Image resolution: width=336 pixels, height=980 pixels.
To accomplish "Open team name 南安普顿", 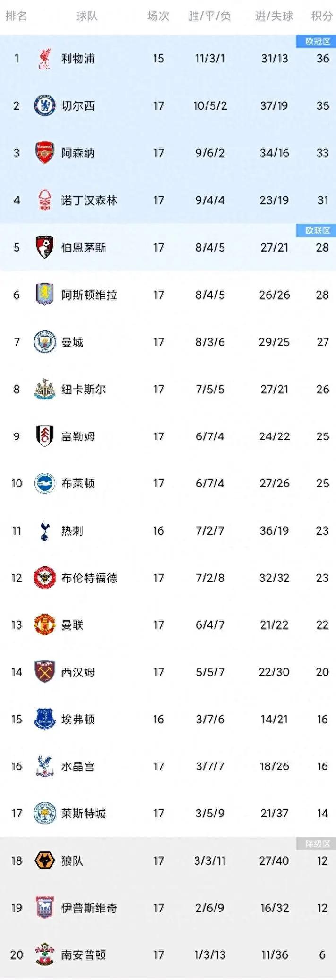I will point(84,954).
